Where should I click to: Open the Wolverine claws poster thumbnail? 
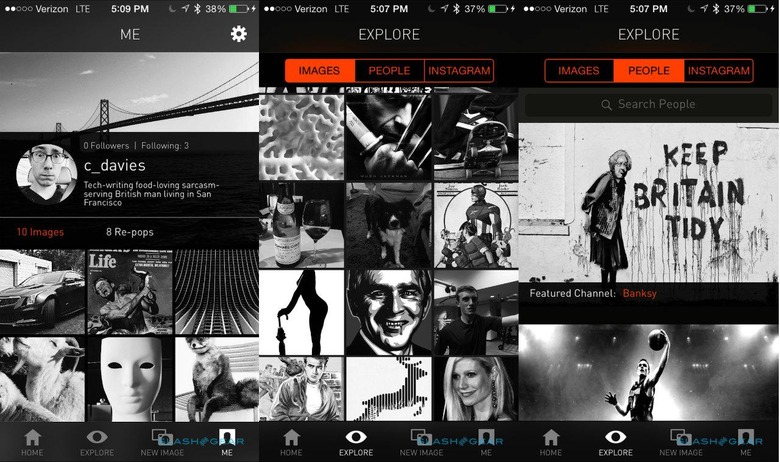click(389, 136)
